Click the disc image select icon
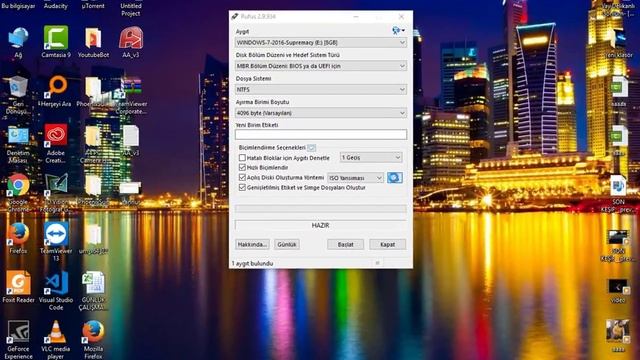Screen dimensions: 640x360 [395, 178]
